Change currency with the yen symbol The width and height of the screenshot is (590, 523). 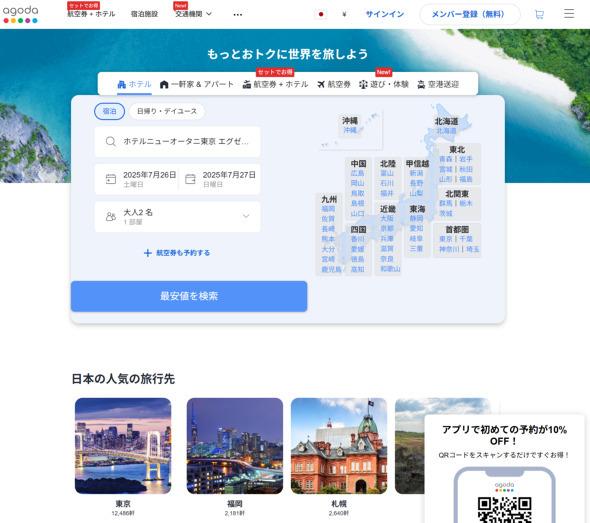tap(344, 14)
